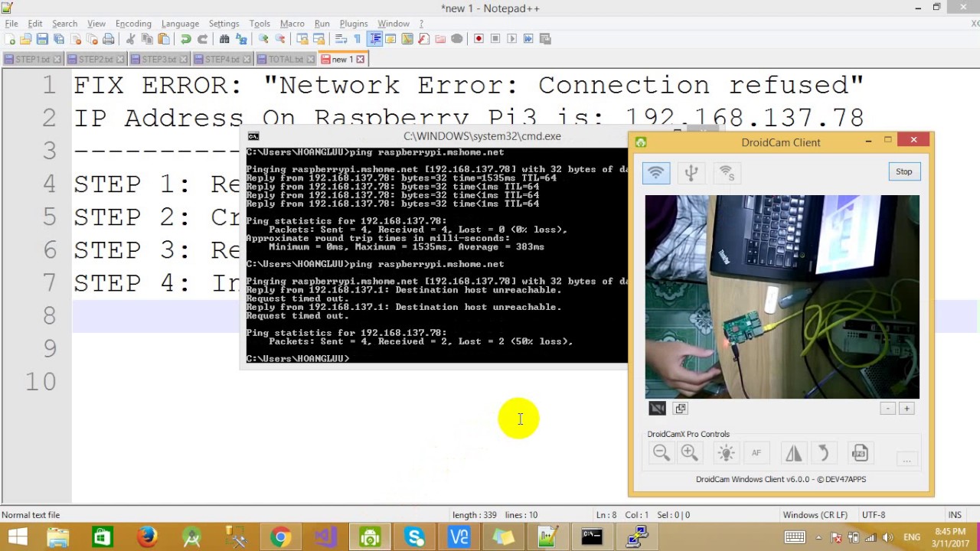Select USB connection mode in DroidCam
This screenshot has width=980, height=551.
691,173
